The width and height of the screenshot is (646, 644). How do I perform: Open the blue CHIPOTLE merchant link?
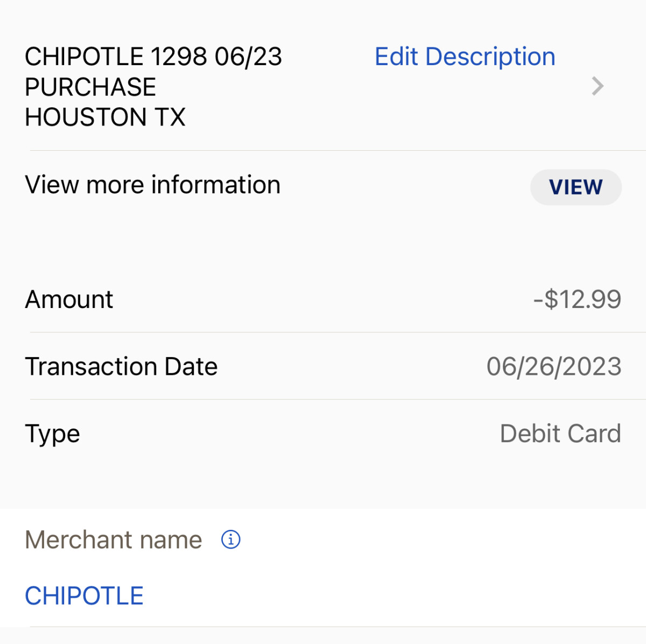(x=85, y=596)
